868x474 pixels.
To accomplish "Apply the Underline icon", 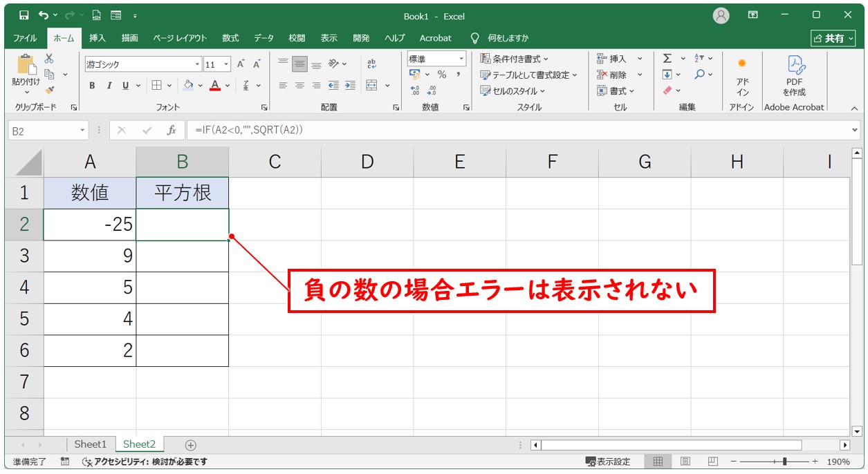I will [127, 86].
